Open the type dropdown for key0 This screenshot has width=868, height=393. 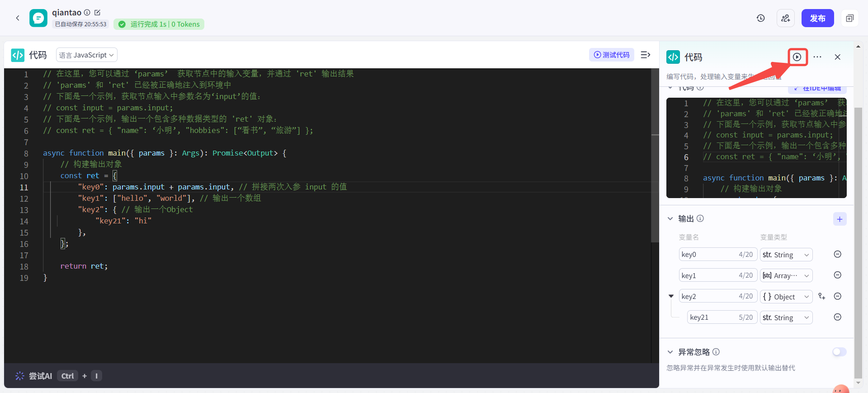click(786, 255)
